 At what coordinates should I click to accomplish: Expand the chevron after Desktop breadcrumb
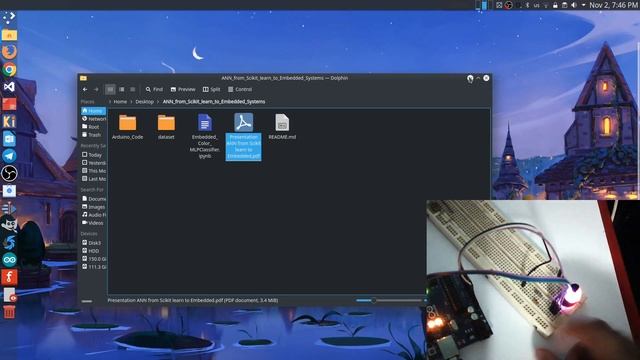158,102
